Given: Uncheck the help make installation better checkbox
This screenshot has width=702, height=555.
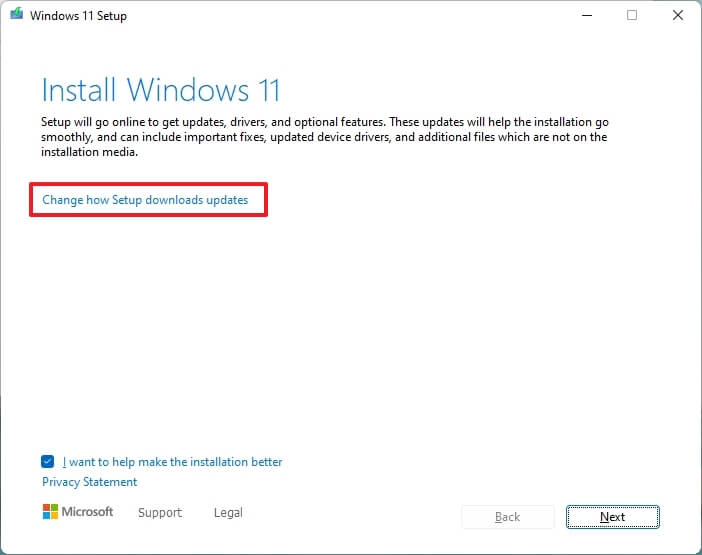Looking at the screenshot, I should 49,462.
